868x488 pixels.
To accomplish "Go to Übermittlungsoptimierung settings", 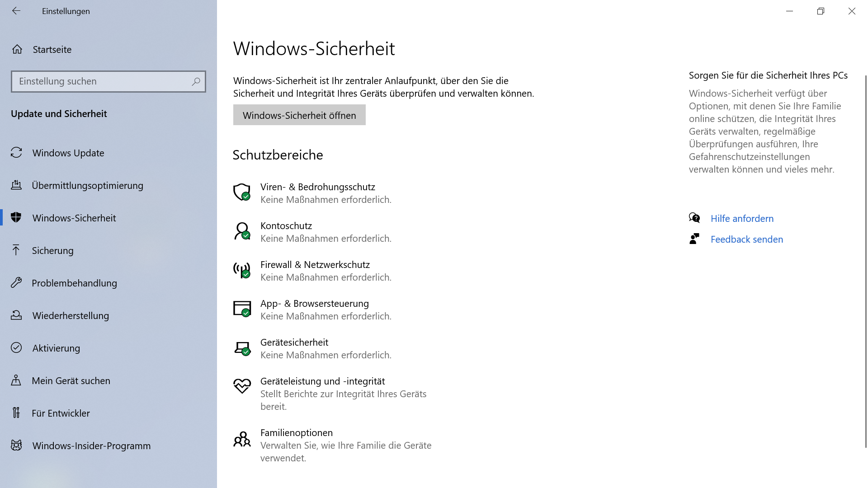I will (x=108, y=185).
